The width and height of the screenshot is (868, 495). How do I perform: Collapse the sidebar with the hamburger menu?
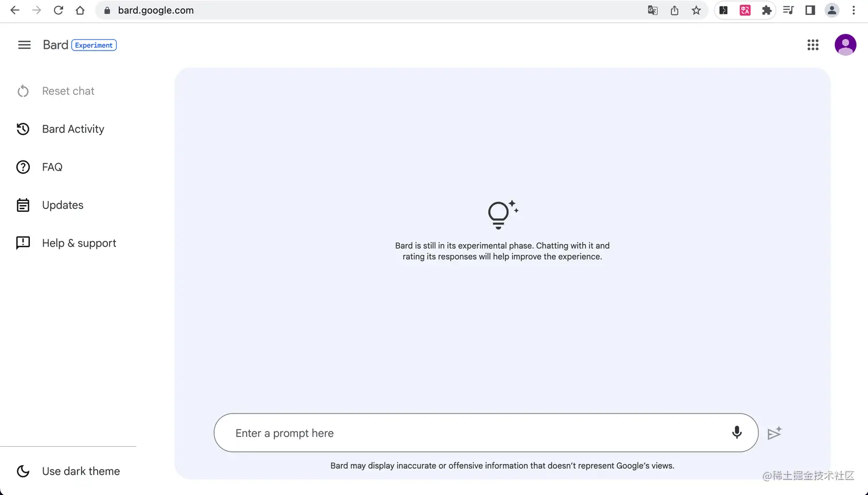(x=24, y=45)
